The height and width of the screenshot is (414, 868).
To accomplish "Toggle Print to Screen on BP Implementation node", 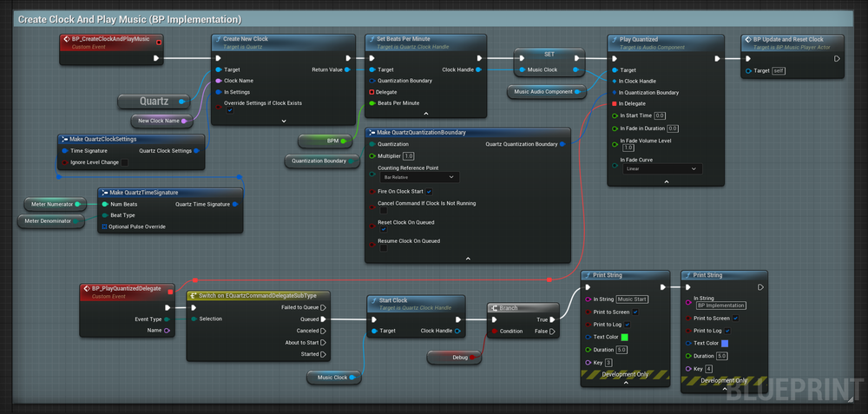I will [x=735, y=319].
